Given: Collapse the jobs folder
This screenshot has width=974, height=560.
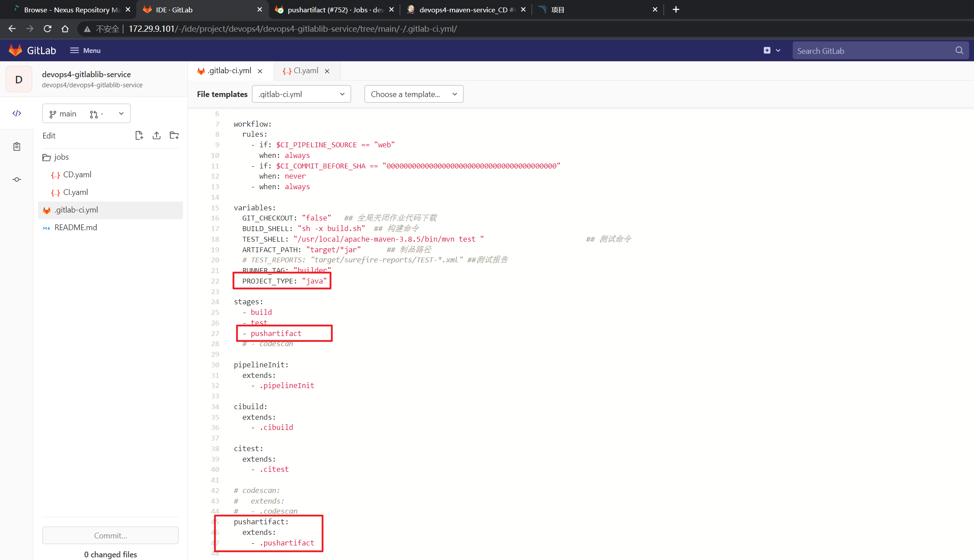Looking at the screenshot, I should pyautogui.click(x=111, y=157).
